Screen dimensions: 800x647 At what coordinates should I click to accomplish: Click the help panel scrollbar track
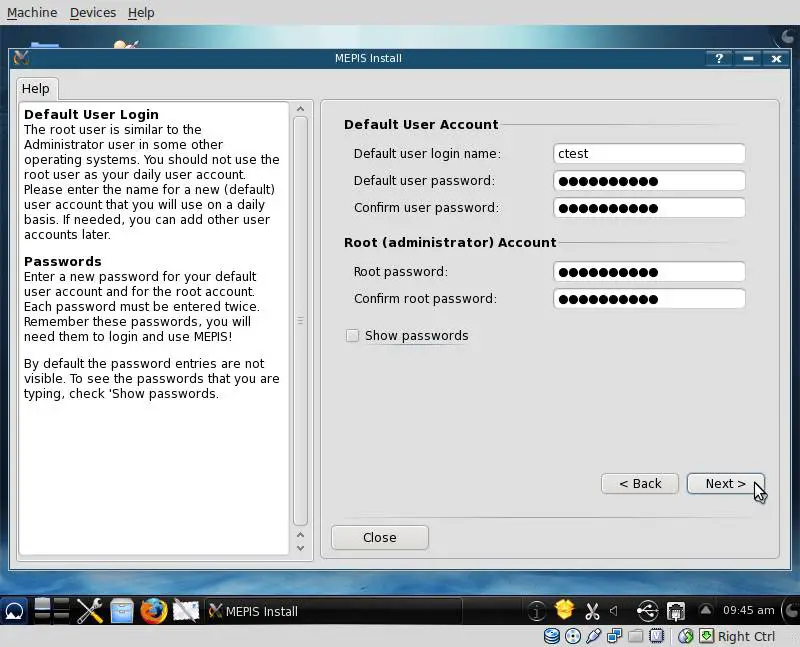coord(301,321)
